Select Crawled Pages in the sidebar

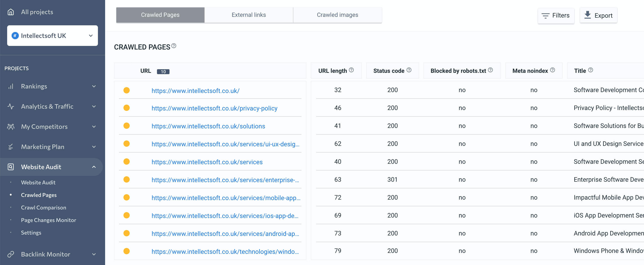click(x=39, y=195)
